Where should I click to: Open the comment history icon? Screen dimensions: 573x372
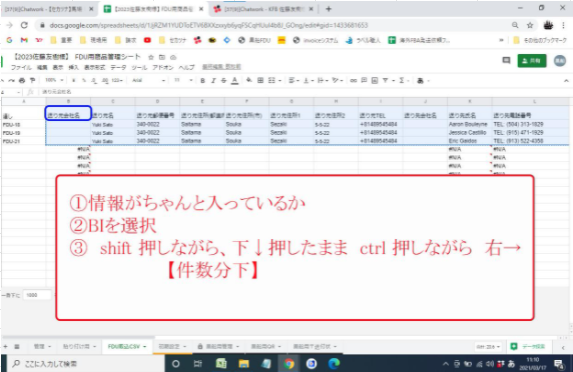(506, 60)
